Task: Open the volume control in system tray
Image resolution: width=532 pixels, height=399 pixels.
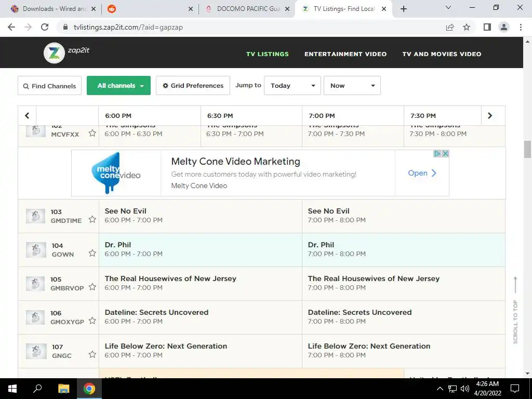Action: point(465,389)
